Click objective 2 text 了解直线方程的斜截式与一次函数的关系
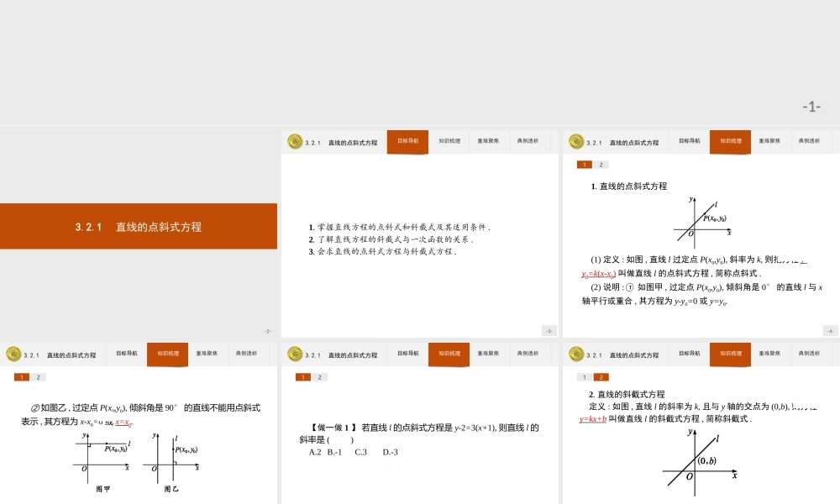 391,239
